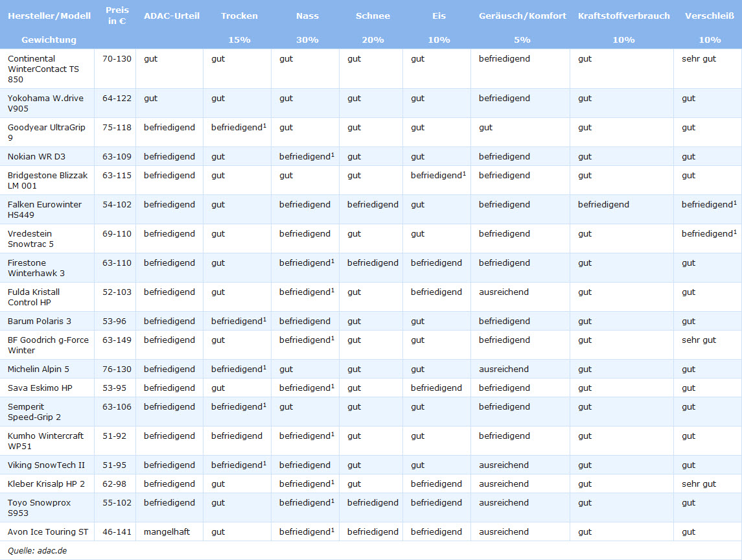
Task: Click the price 64-122 for Yokohama
Action: click(x=117, y=98)
